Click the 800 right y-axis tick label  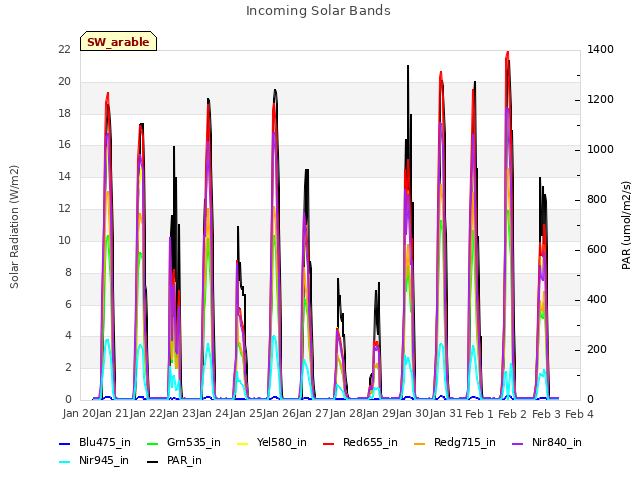click(597, 200)
